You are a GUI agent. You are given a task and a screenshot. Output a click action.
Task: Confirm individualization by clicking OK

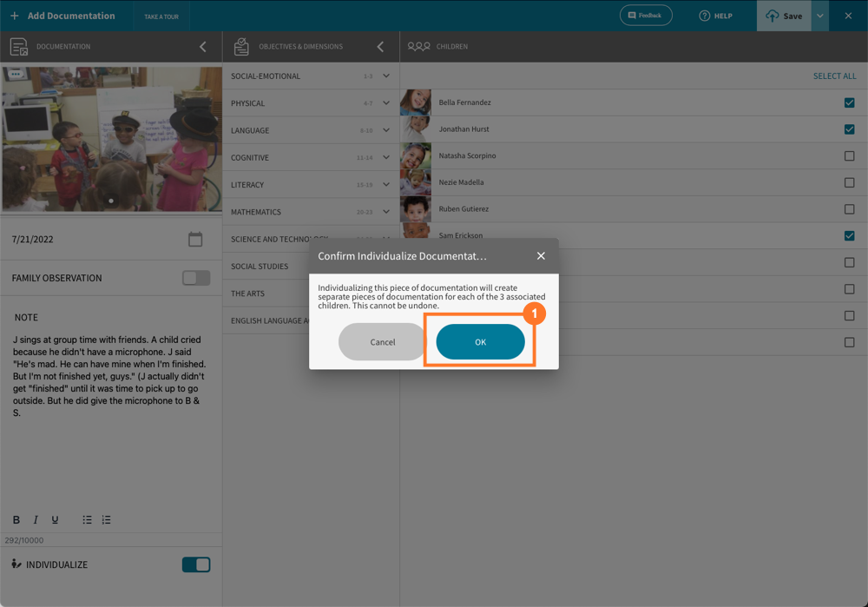[x=479, y=341]
